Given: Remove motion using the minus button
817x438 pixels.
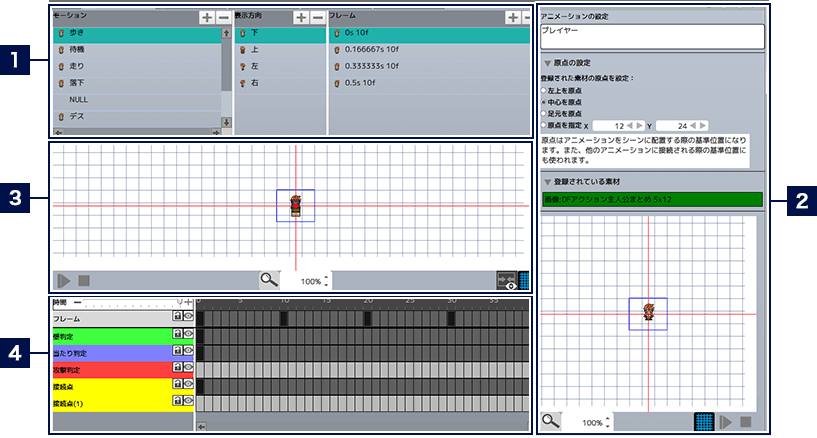Looking at the screenshot, I should click(222, 17).
